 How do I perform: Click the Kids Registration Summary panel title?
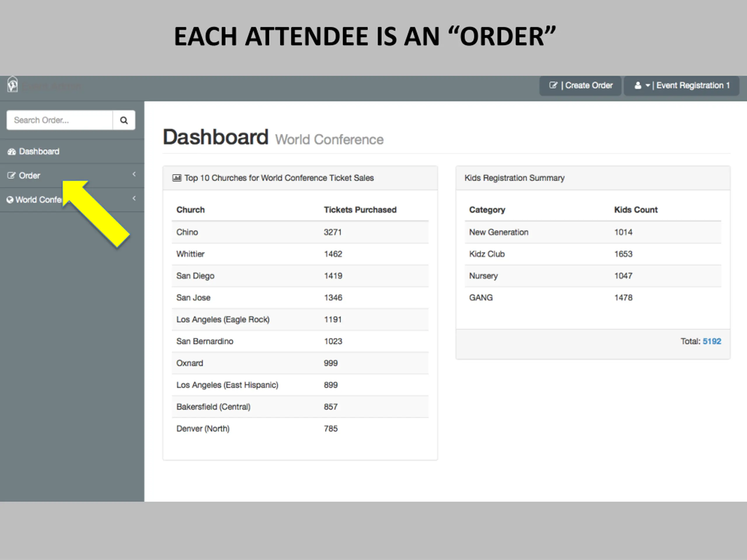click(514, 178)
